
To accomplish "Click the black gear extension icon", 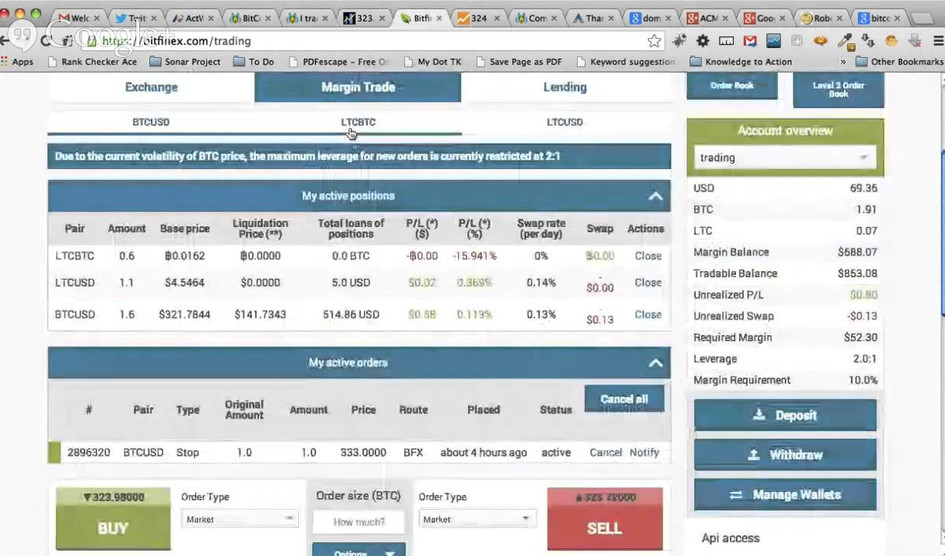I will coord(703,41).
